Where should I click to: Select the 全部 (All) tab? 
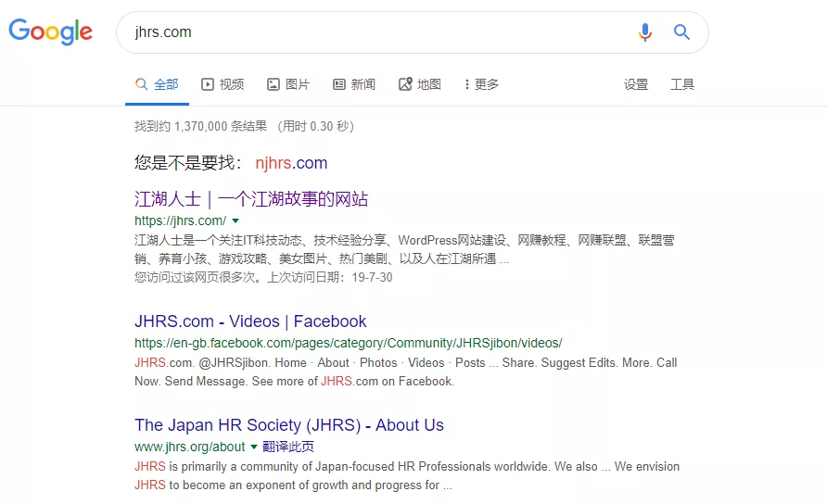tap(158, 84)
